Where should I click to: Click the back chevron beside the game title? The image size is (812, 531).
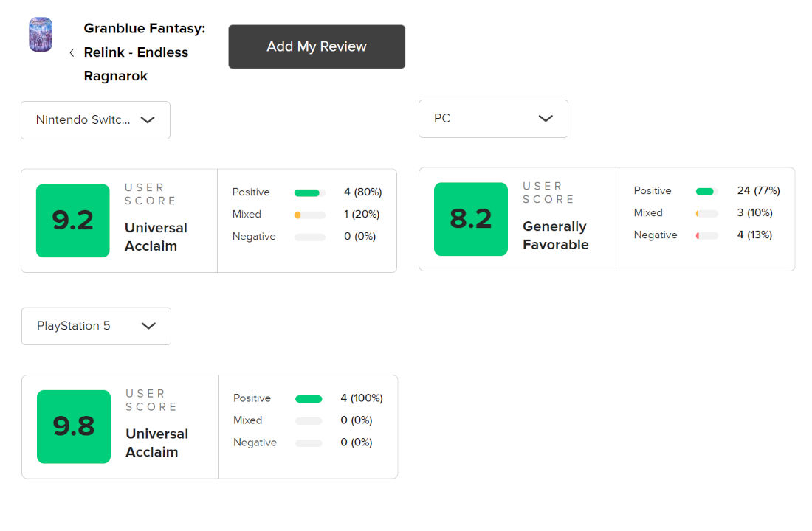(72, 52)
